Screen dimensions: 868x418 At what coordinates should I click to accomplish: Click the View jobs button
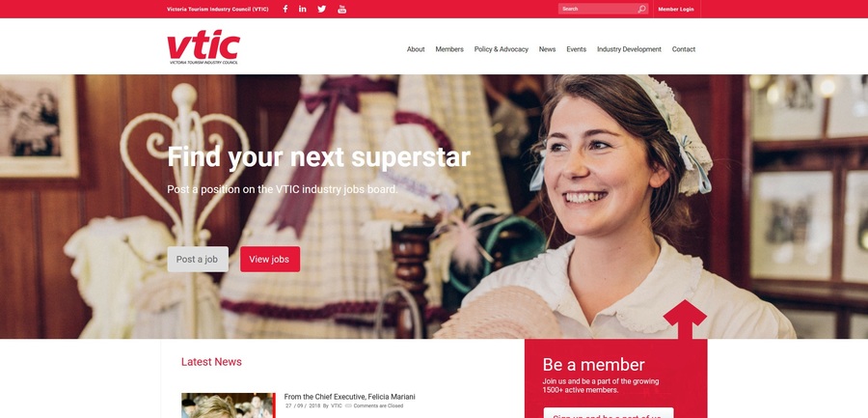coord(270,259)
